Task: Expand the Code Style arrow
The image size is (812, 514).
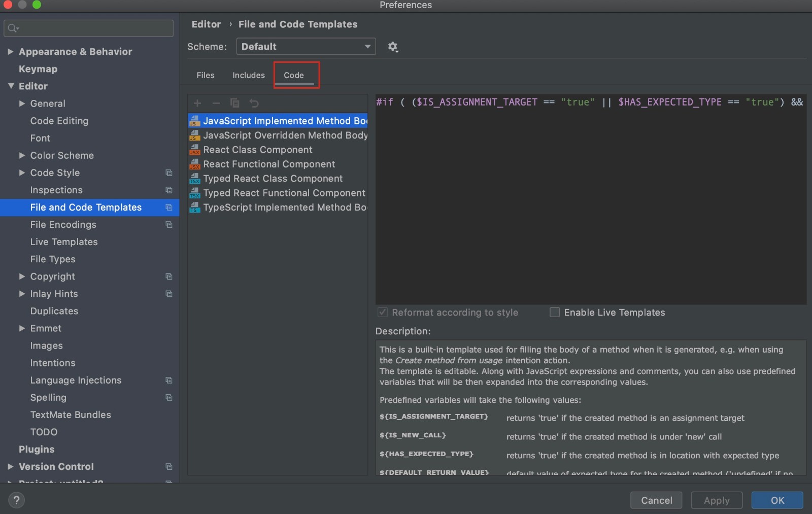Action: point(22,173)
